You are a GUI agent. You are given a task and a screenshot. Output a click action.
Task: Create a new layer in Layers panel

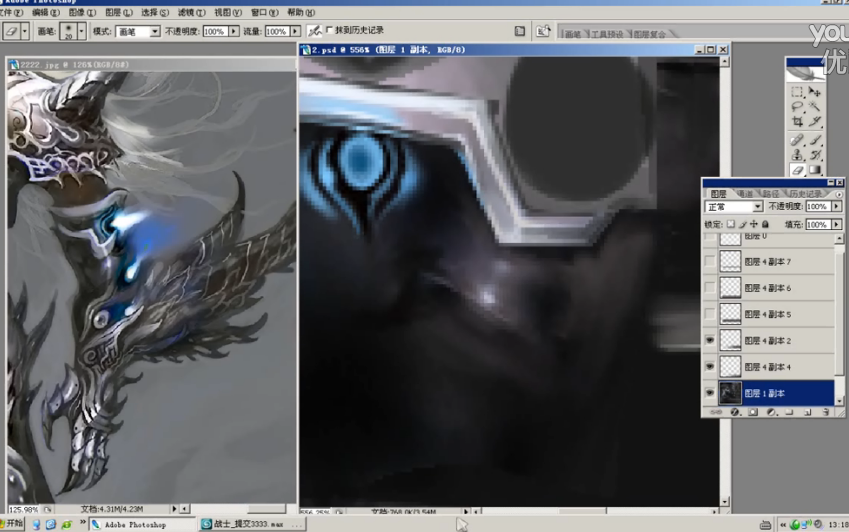(807, 412)
